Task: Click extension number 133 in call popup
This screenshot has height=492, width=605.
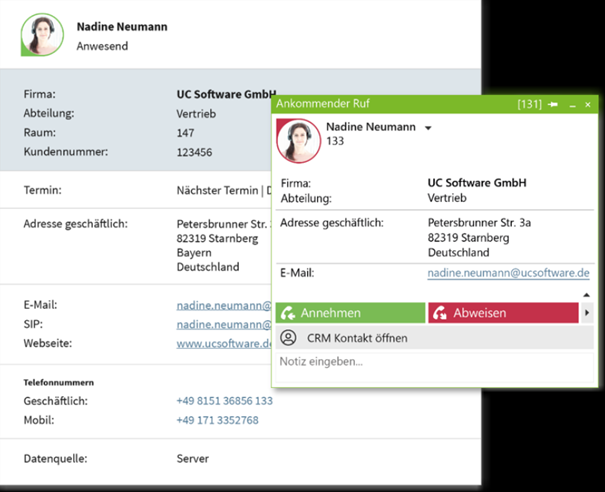Action: coord(335,141)
